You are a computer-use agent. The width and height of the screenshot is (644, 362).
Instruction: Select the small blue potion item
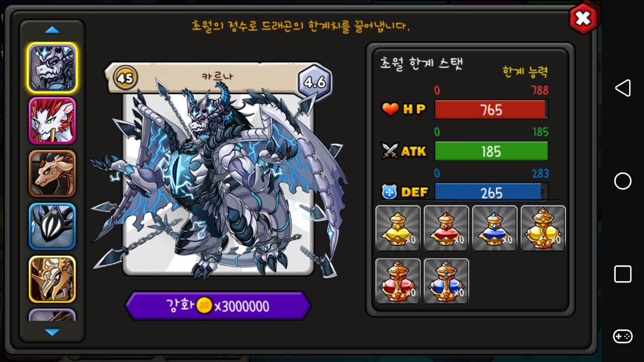point(495,228)
